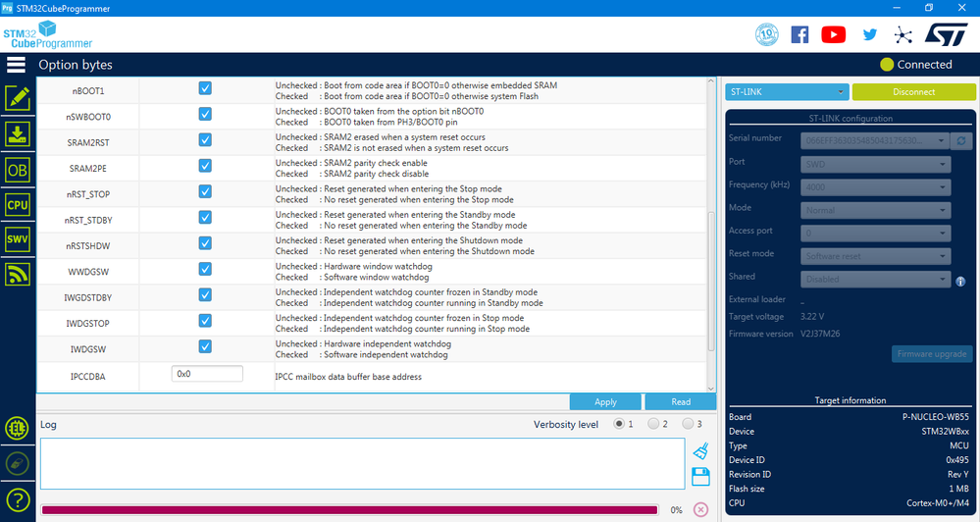Save the log with the floppy disk icon
This screenshot has height=522, width=980.
(700, 476)
